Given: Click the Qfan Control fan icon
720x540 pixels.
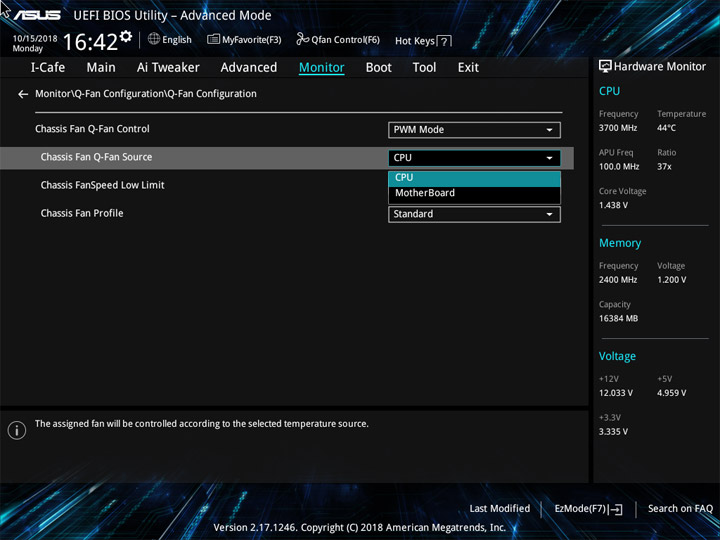Looking at the screenshot, I should (x=302, y=39).
